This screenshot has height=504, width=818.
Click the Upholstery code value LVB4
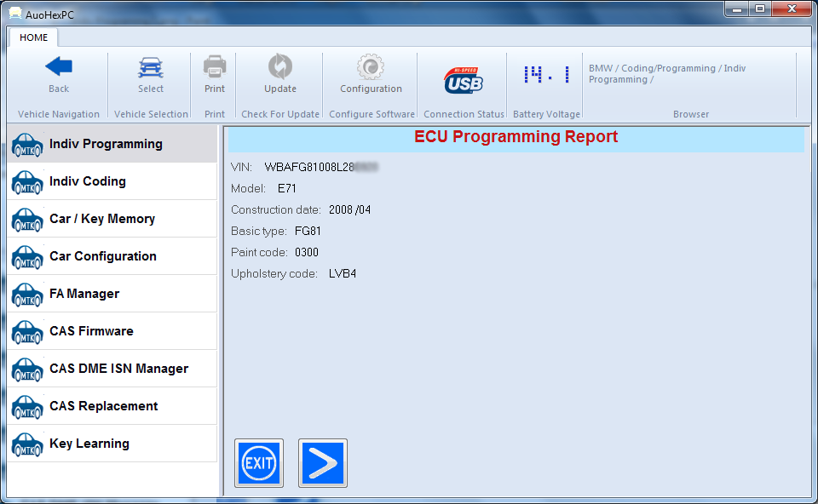[x=343, y=274]
